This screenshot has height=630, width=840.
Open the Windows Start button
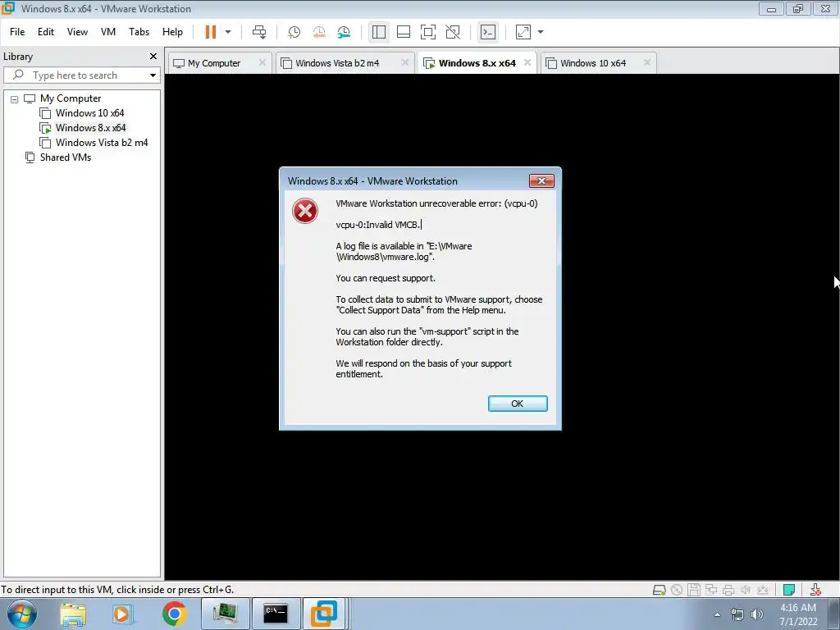pyautogui.click(x=22, y=614)
